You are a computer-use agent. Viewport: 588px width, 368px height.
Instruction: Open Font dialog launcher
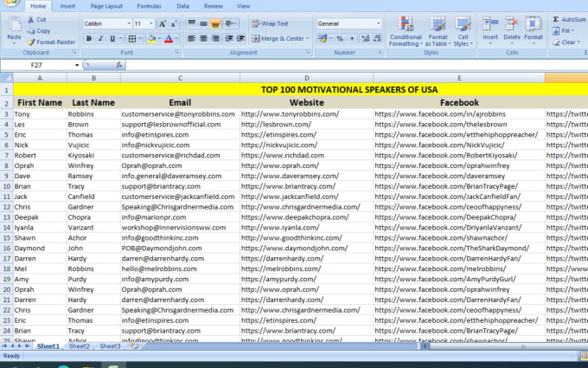(x=176, y=53)
